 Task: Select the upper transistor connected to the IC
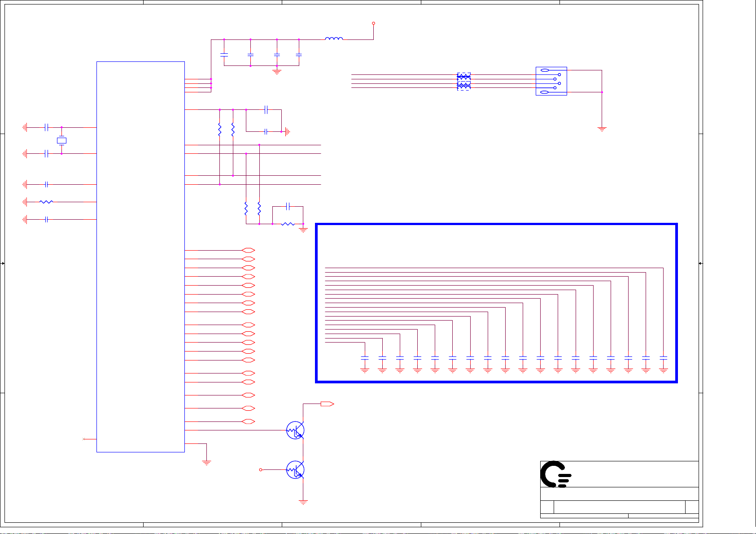[296, 430]
